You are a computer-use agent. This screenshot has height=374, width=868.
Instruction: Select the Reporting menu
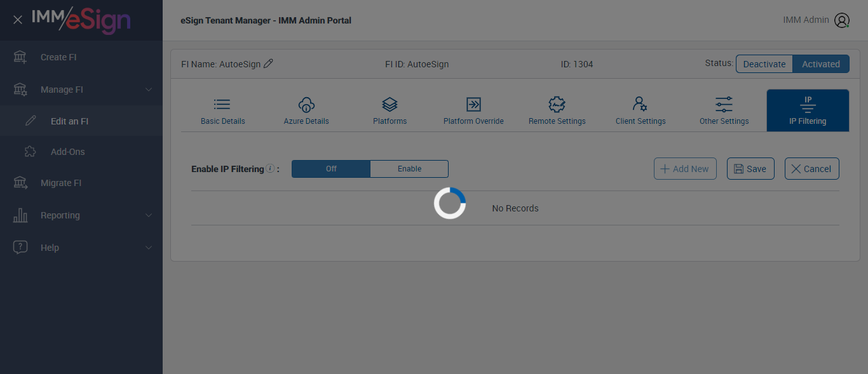[81, 215]
